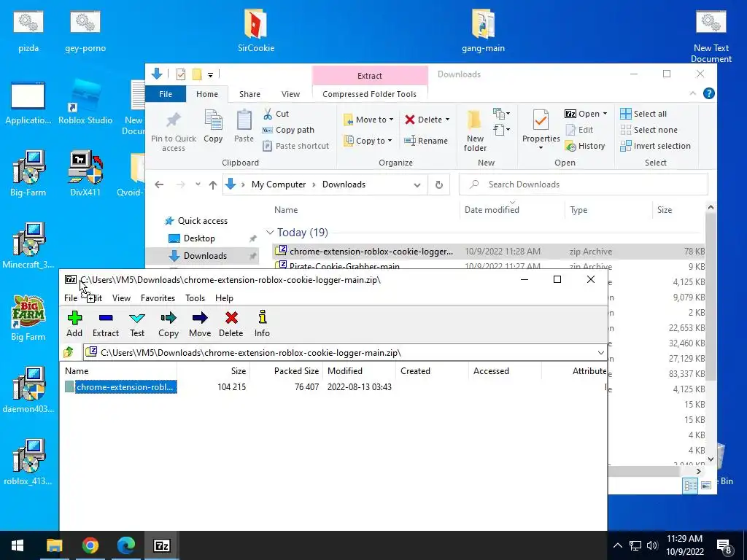Image resolution: width=747 pixels, height=560 pixels.
Task: Select the Extract contextual tab in Explorer
Action: point(370,76)
